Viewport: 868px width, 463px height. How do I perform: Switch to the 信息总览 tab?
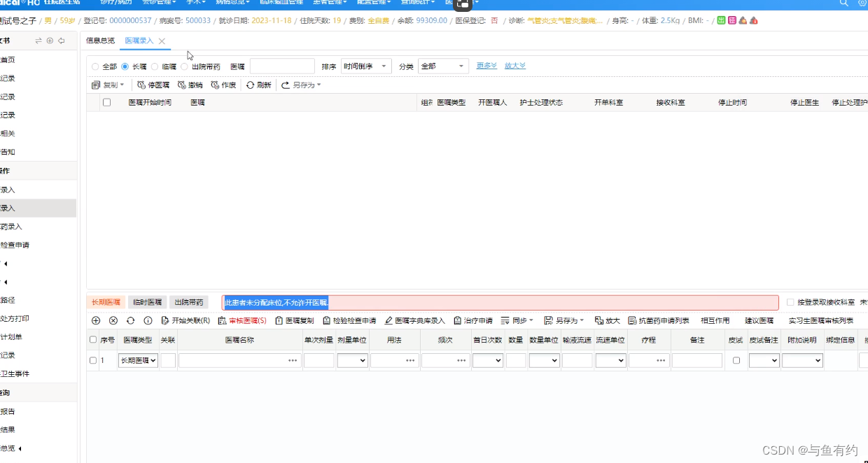(99, 40)
